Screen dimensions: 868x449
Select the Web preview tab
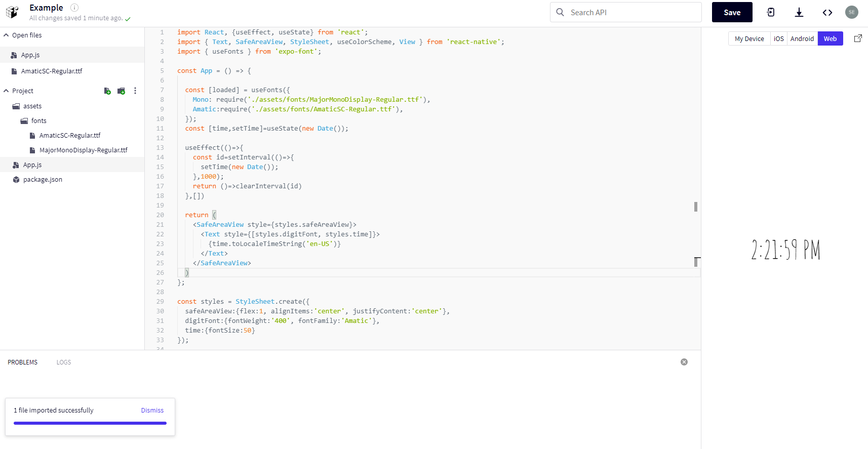pyautogui.click(x=831, y=38)
